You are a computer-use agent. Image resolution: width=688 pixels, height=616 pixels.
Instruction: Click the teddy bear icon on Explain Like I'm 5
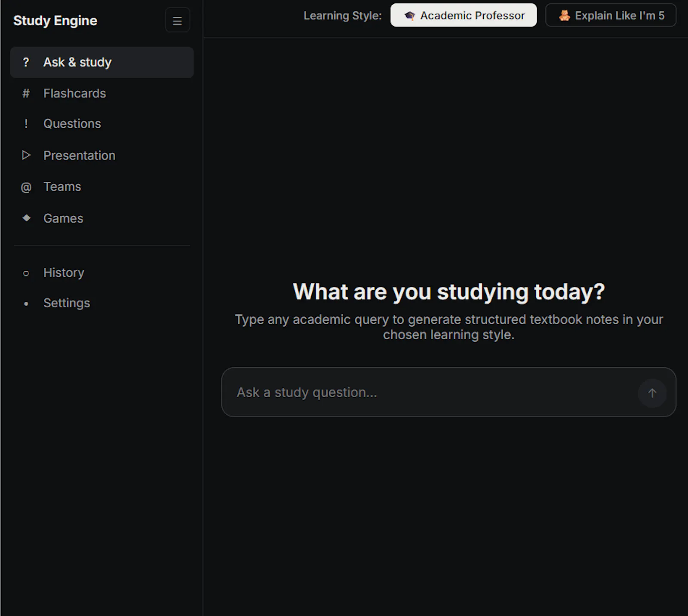564,15
